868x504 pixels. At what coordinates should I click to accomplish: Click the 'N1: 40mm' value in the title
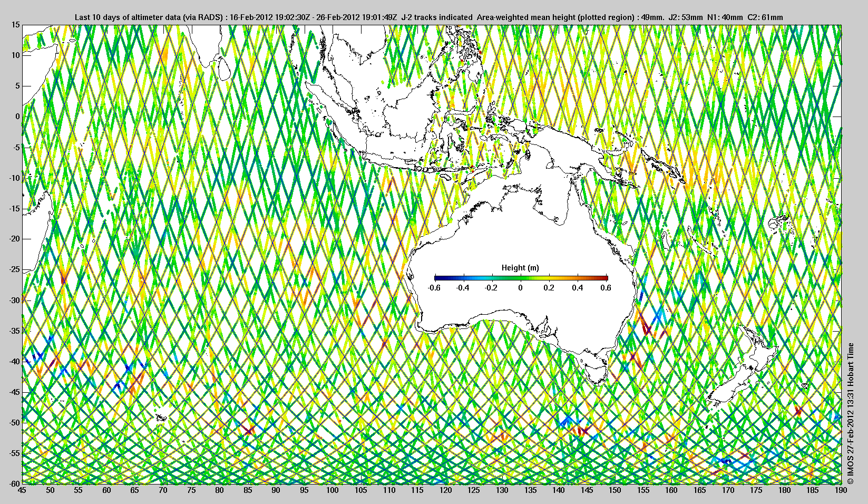tap(725, 17)
